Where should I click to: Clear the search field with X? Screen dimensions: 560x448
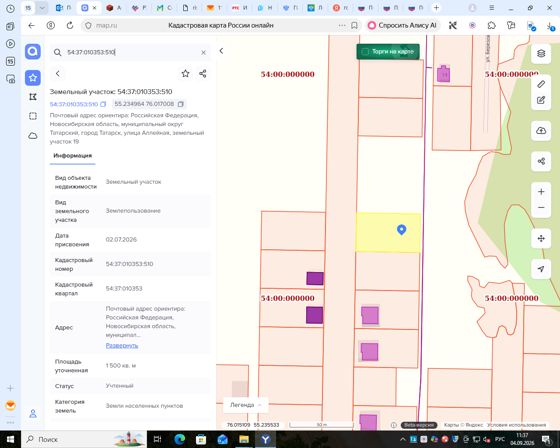pos(204,53)
